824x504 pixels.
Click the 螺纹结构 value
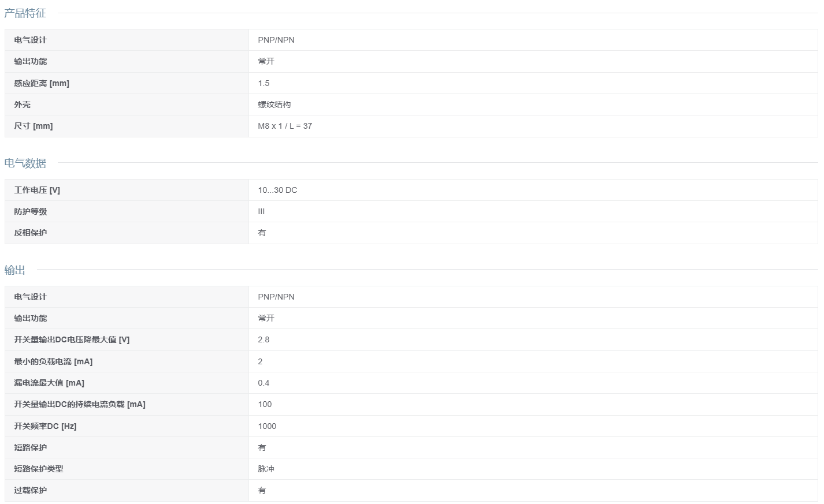[274, 104]
